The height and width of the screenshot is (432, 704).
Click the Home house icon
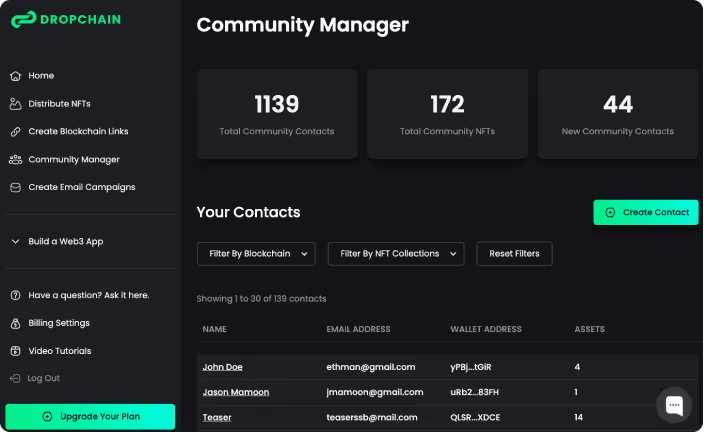click(x=15, y=76)
